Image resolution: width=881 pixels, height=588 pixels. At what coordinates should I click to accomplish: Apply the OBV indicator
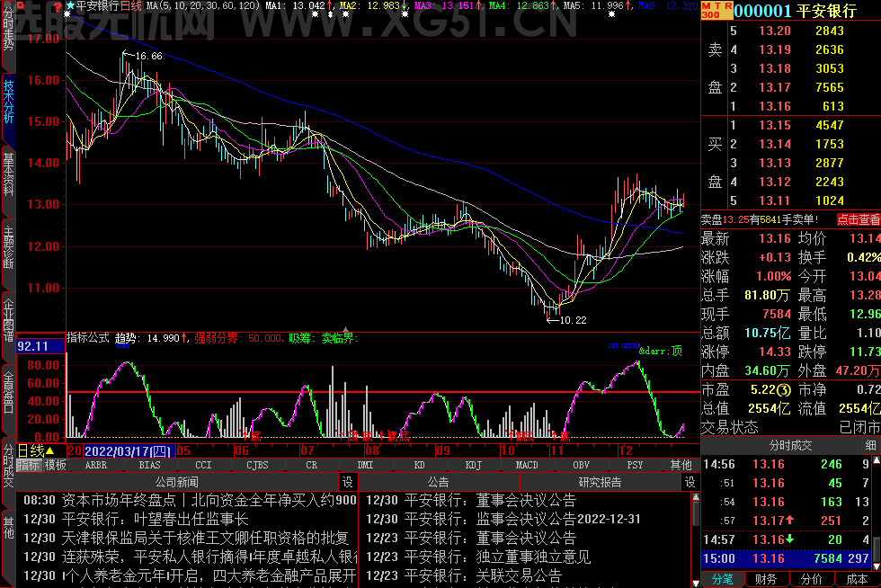pos(581,465)
